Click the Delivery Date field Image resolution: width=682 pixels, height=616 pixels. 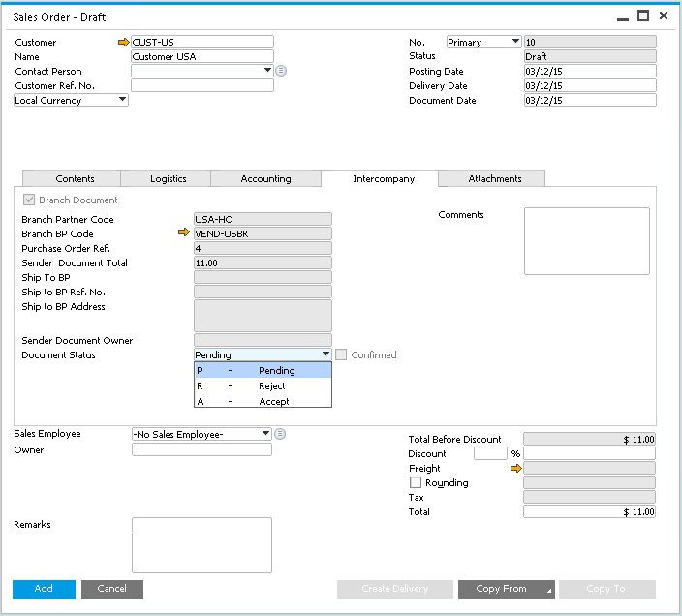[590, 85]
